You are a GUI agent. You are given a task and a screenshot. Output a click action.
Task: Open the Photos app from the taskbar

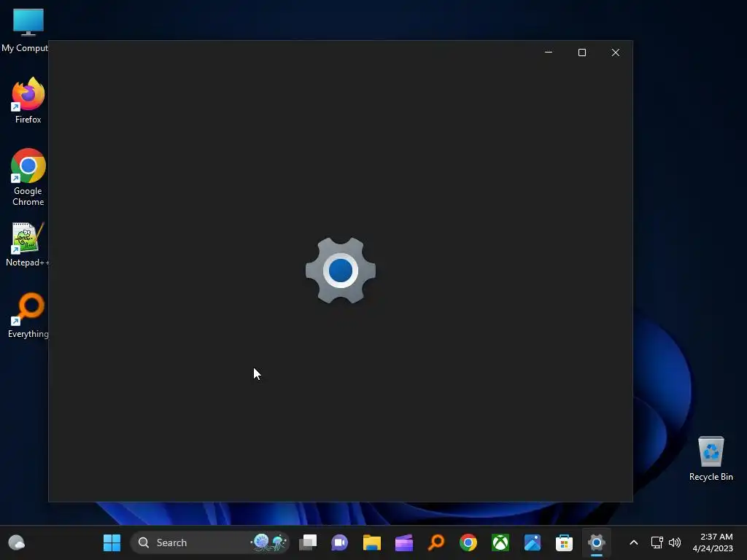coord(532,542)
